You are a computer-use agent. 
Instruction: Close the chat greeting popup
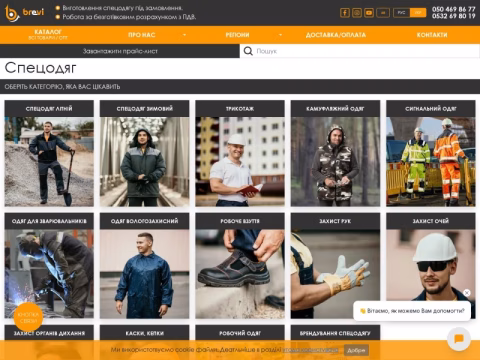coord(467,293)
